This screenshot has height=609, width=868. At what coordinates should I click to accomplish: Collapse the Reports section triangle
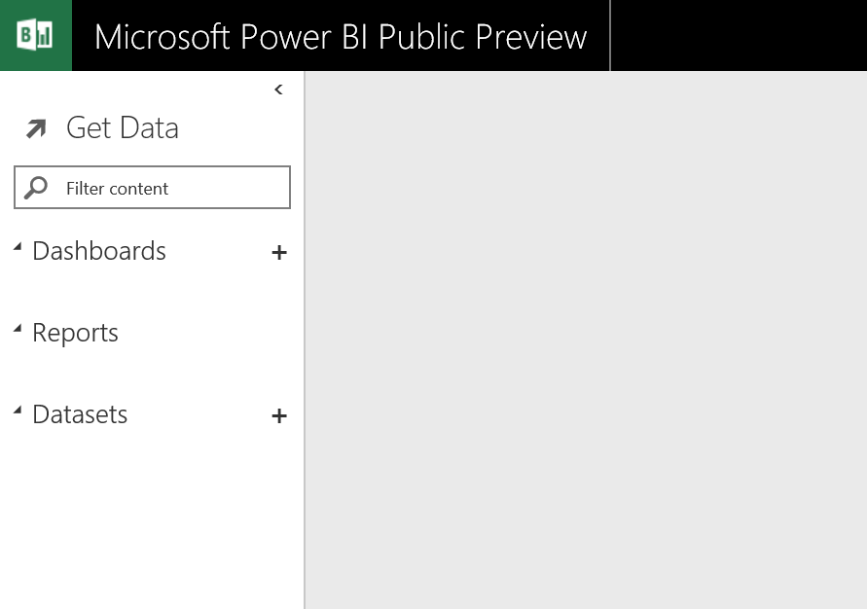pyautogui.click(x=18, y=331)
